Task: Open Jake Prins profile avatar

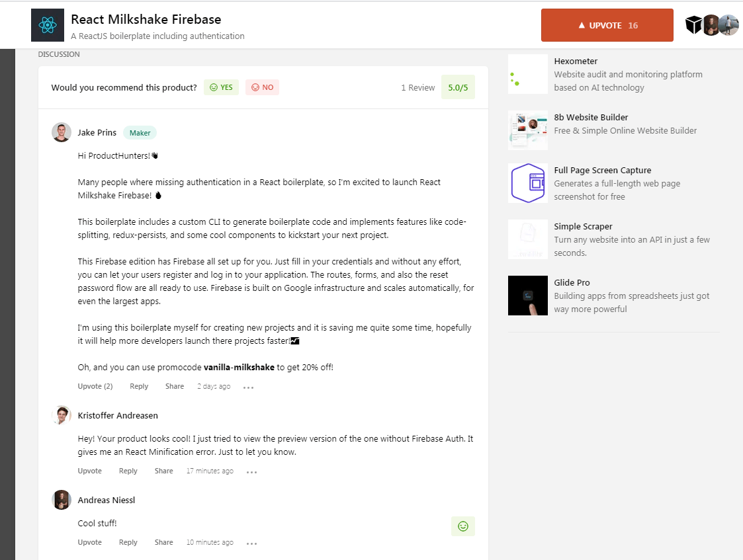Action: [x=62, y=132]
